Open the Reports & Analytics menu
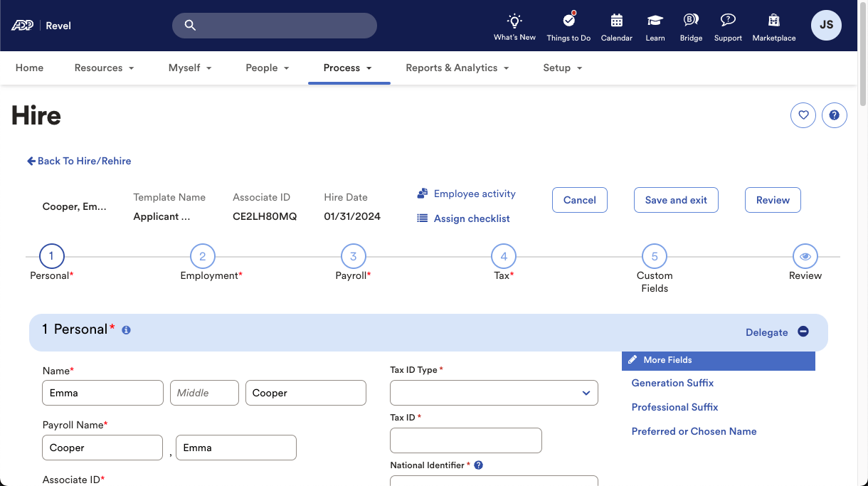The width and height of the screenshot is (868, 486). [457, 68]
